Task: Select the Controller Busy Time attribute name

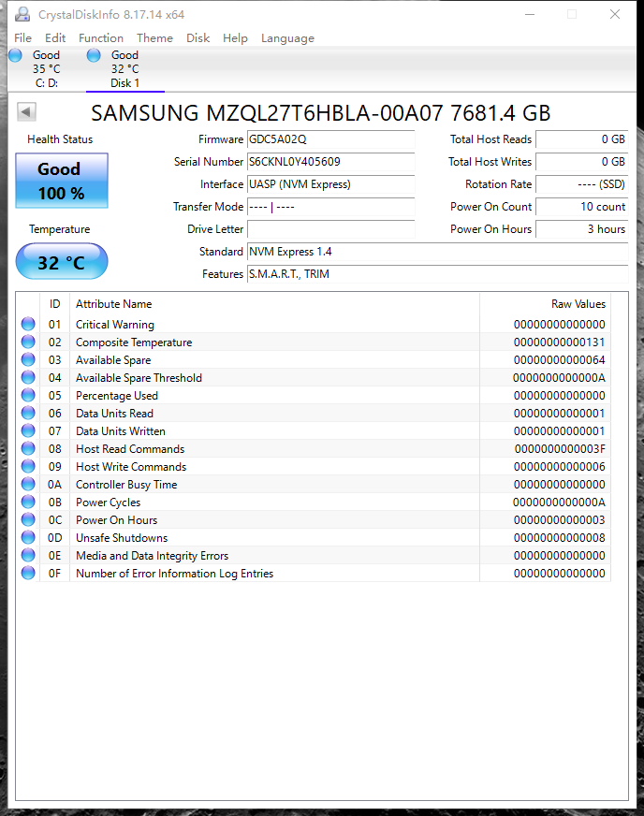Action: (x=126, y=485)
